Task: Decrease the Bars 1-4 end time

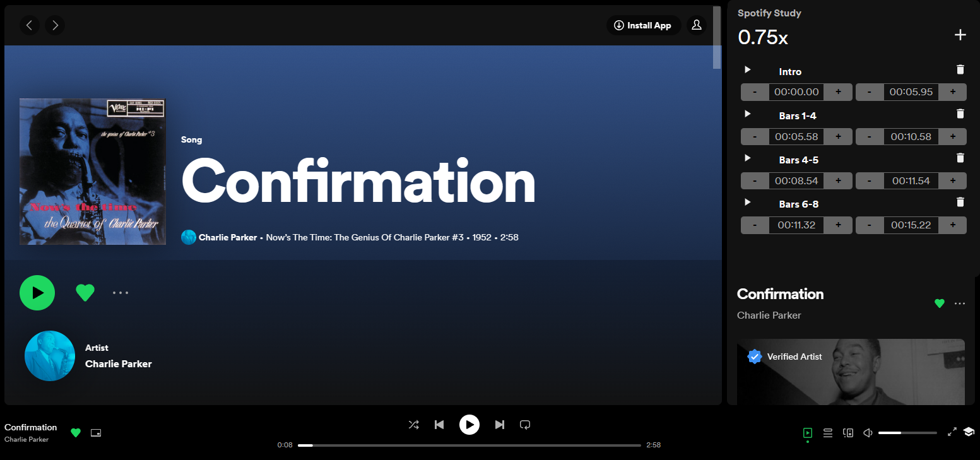Action: coord(870,136)
